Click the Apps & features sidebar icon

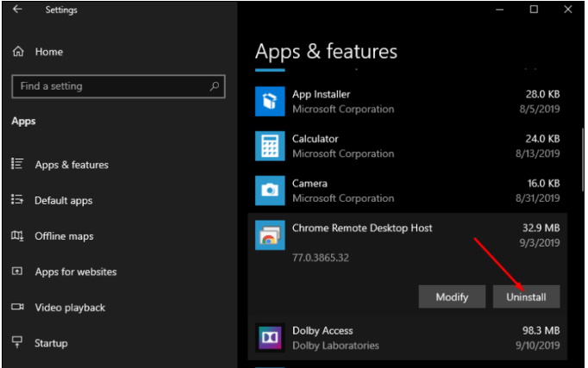coord(17,164)
